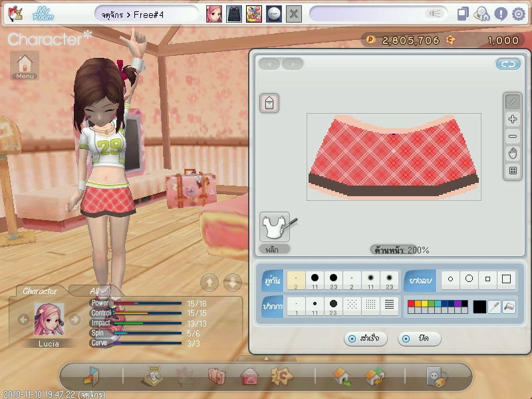The height and width of the screenshot is (399, 532).
Task: Pick the purple palette swatch
Action: click(458, 304)
